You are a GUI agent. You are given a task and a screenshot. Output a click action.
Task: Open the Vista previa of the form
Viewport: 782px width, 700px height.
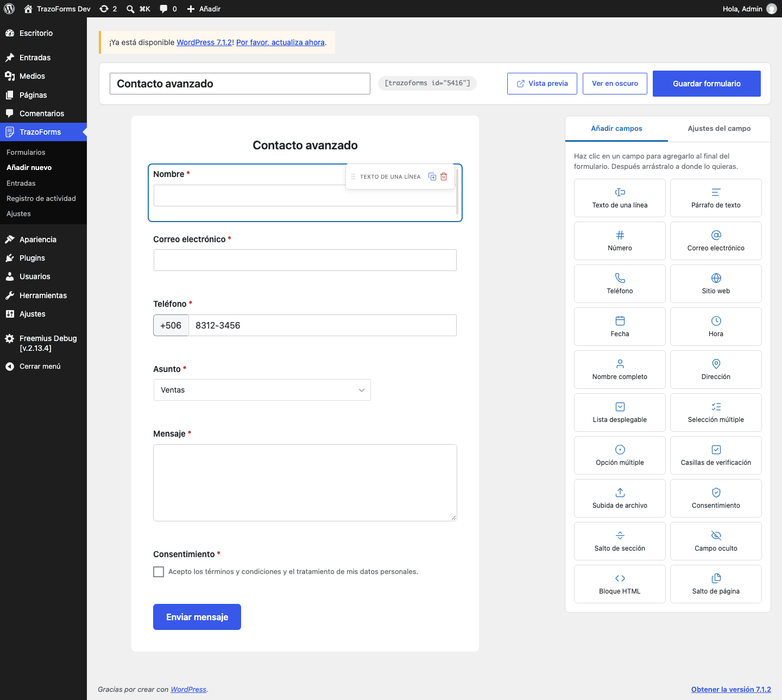pos(542,84)
